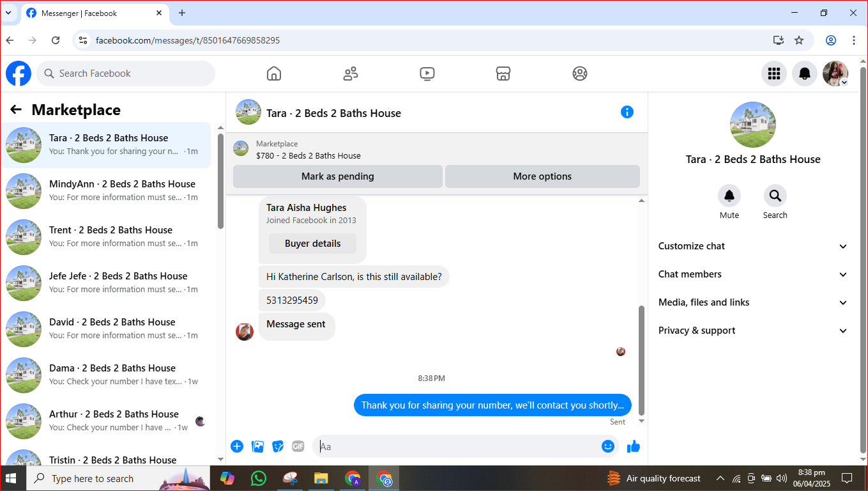Open Marketplace storefront icon in top bar
Viewport: 868px width, 491px height.
(x=503, y=74)
